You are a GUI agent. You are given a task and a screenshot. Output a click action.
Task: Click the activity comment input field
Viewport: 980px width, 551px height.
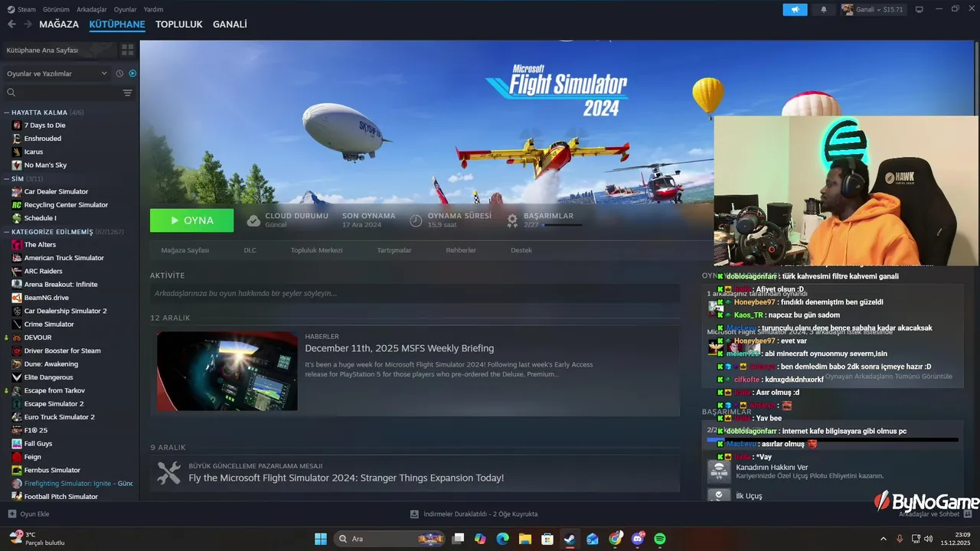coord(415,293)
